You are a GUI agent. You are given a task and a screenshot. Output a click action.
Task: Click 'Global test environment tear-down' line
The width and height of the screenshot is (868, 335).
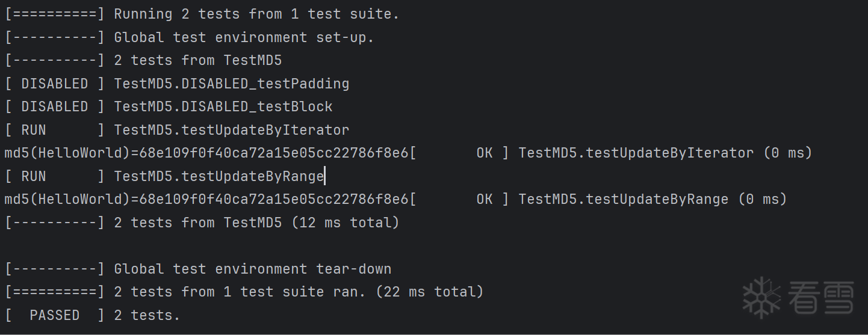coord(252,269)
